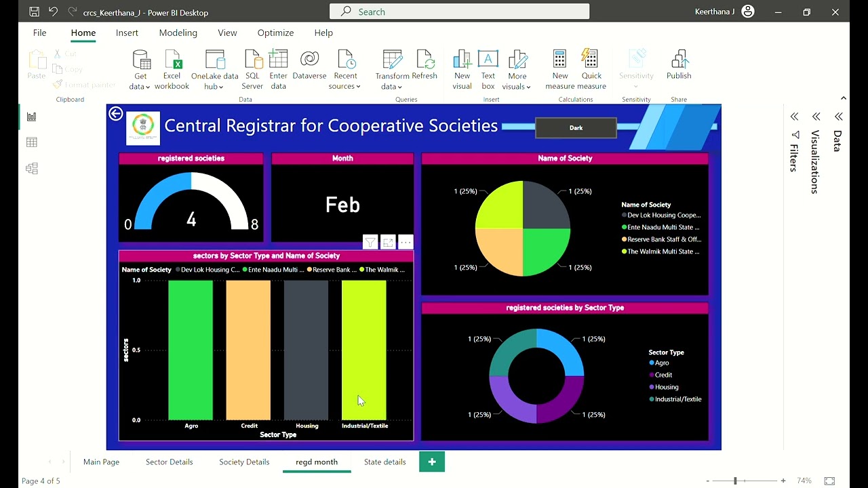Open More options ellipsis on visual
The width and height of the screenshot is (868, 488).
tap(406, 242)
